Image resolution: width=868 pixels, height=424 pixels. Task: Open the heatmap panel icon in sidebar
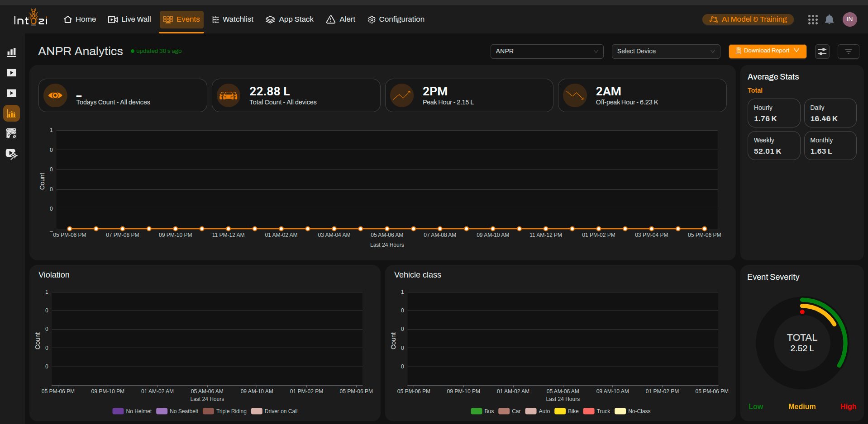(12, 133)
